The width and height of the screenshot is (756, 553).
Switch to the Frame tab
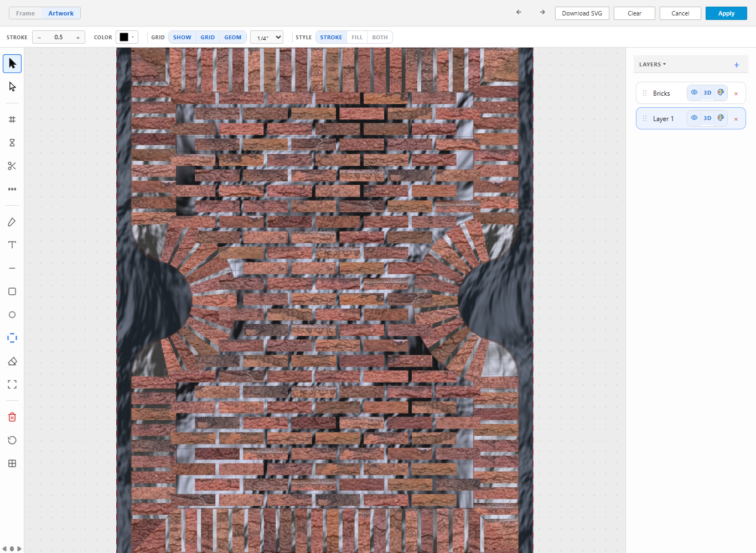pyautogui.click(x=25, y=13)
